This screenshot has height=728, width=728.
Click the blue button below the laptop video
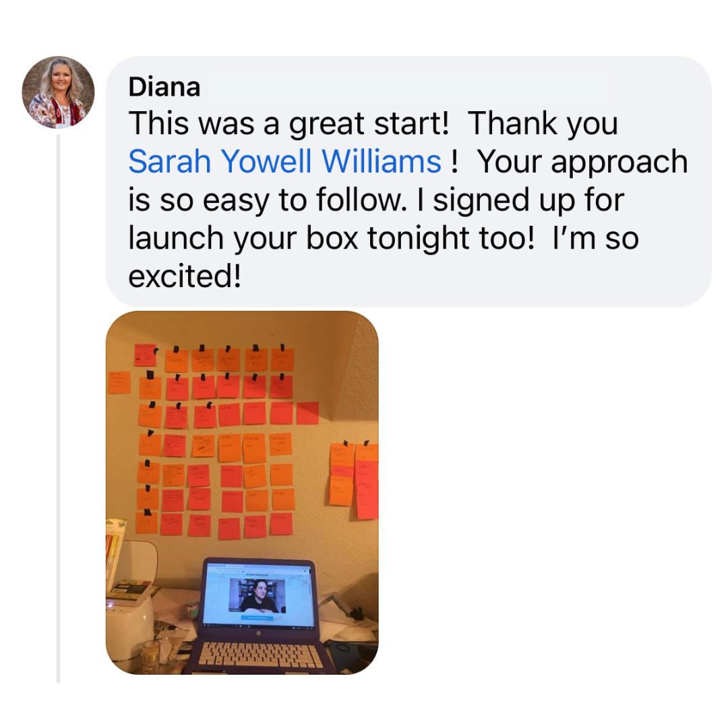(257, 618)
